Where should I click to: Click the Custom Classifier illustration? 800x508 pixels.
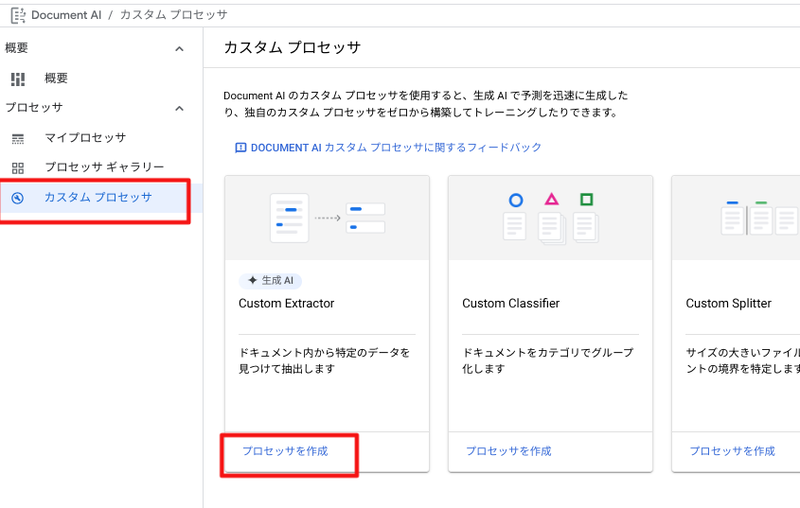pos(551,218)
